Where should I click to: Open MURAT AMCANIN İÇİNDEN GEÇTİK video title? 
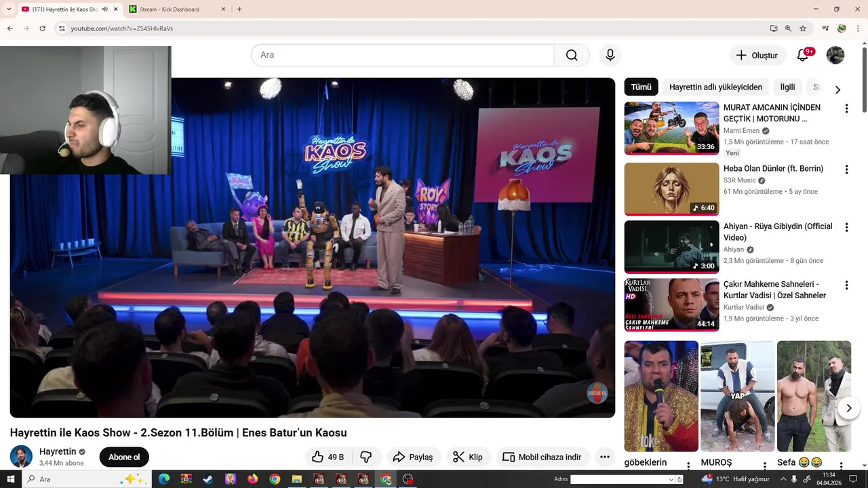772,113
